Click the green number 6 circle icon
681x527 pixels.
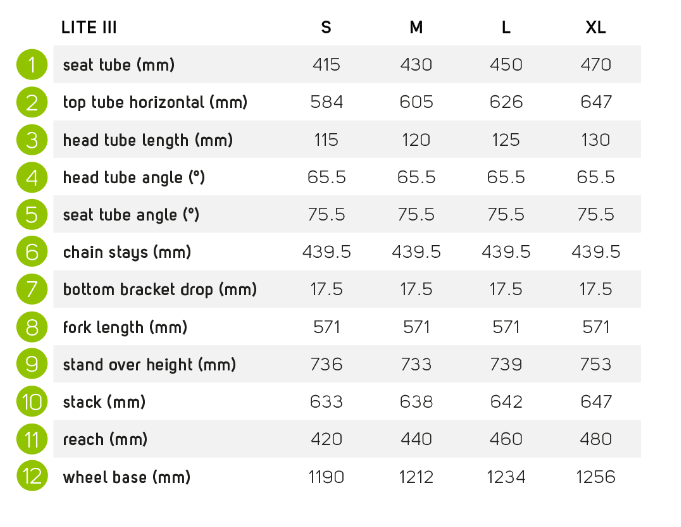pyautogui.click(x=32, y=252)
